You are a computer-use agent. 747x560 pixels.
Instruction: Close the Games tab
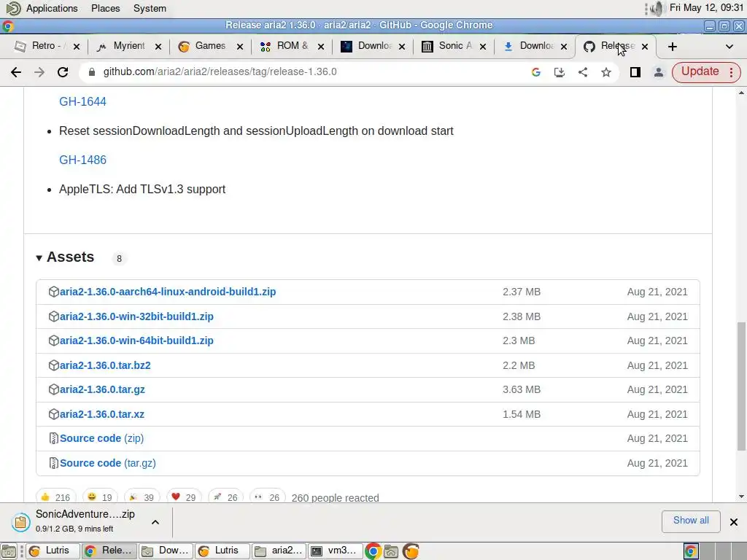pyautogui.click(x=239, y=46)
